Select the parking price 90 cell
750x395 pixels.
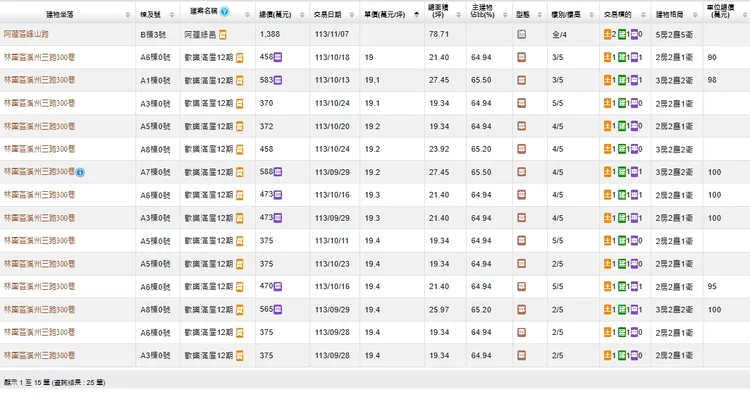tap(712, 57)
